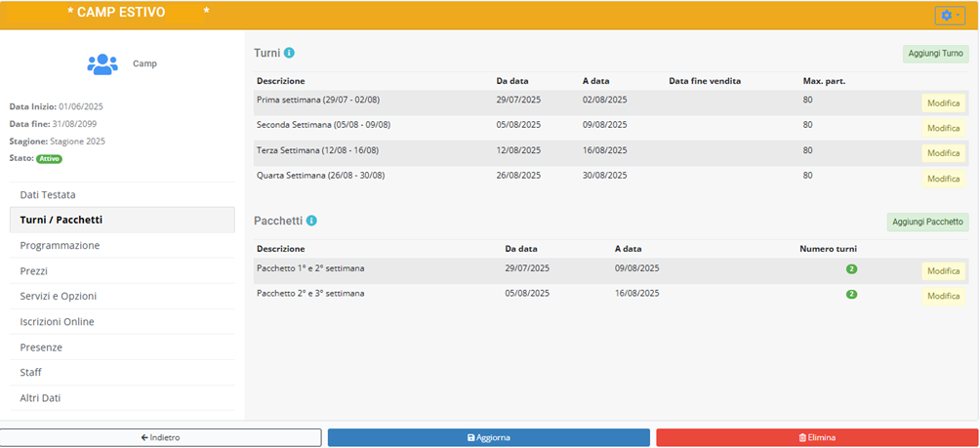Modify the Quarta Settimana row

click(943, 179)
